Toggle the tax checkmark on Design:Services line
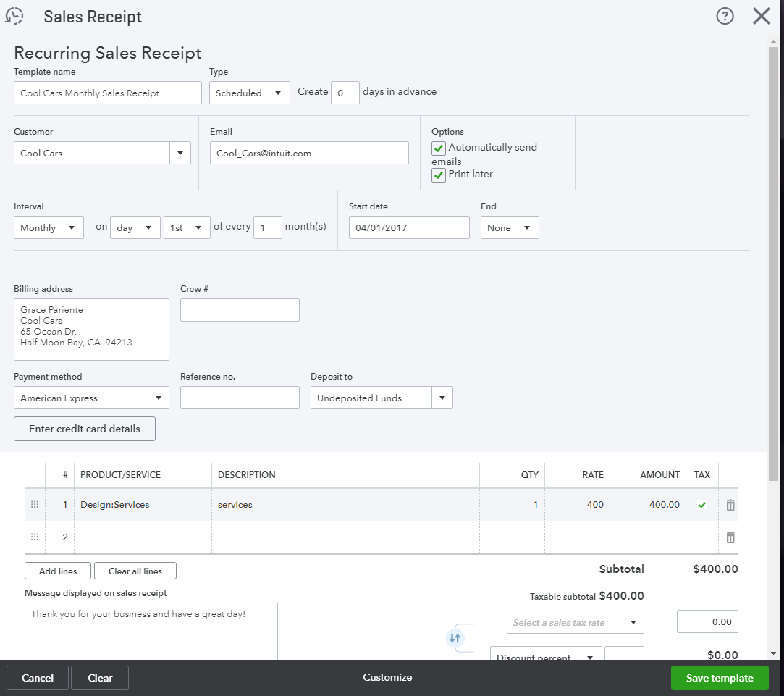This screenshot has width=784, height=696. [702, 505]
